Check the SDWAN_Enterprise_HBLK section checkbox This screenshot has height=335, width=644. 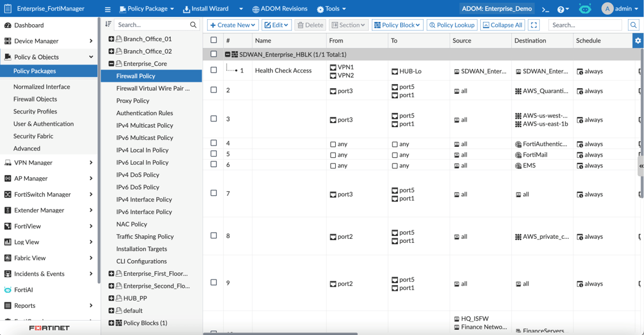[213, 54]
